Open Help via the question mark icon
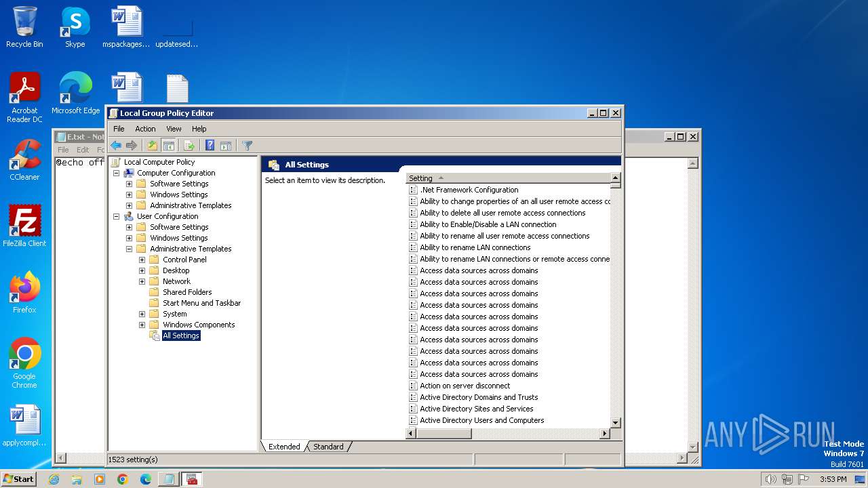The height and width of the screenshot is (488, 868). (210, 145)
